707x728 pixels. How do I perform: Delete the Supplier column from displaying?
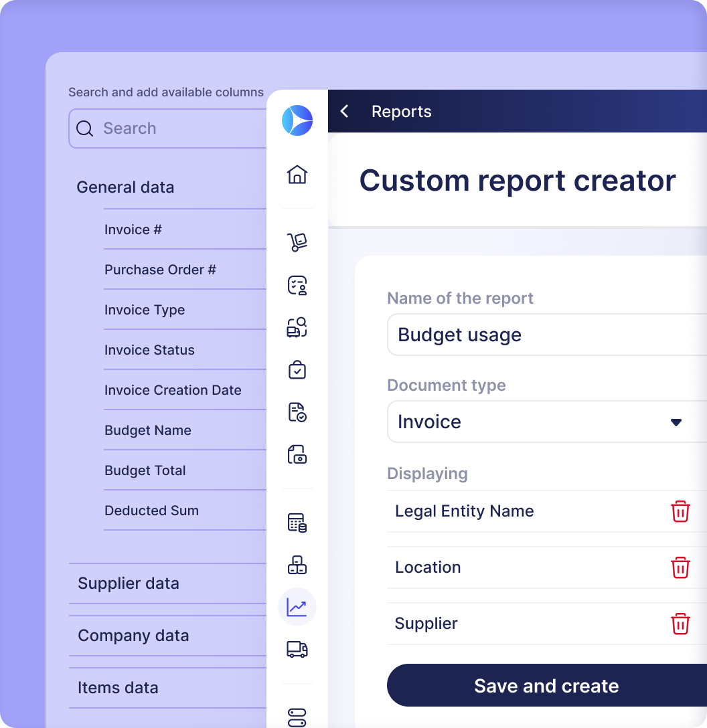click(680, 624)
